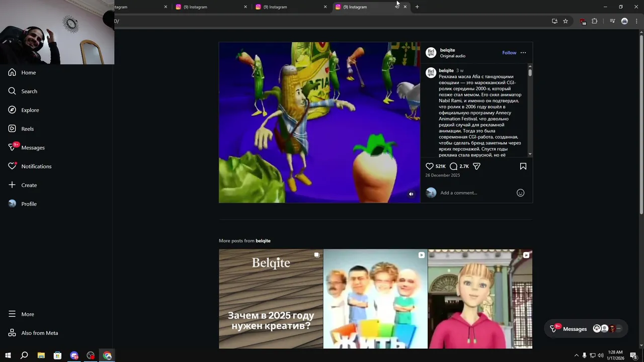Play or pause the dancing vegetables video

point(319,122)
